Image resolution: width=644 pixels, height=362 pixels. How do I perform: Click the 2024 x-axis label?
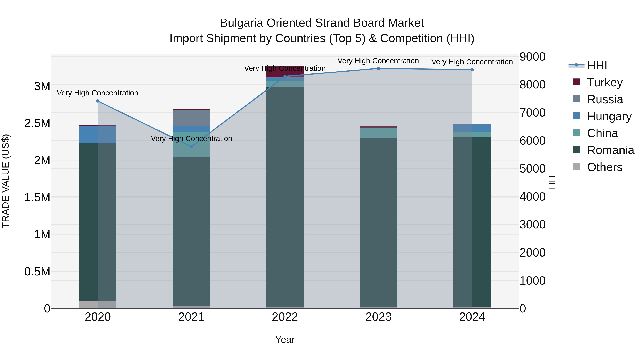472,317
